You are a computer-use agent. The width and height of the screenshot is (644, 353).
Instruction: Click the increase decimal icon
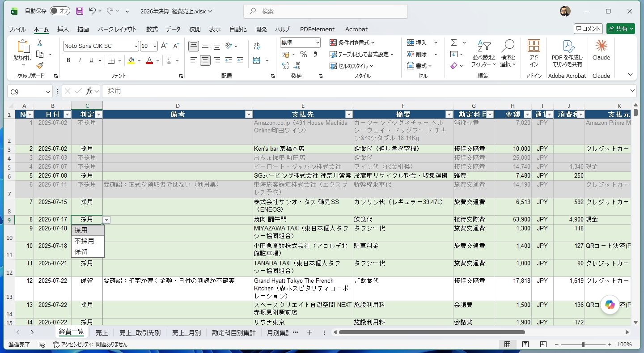click(x=285, y=66)
